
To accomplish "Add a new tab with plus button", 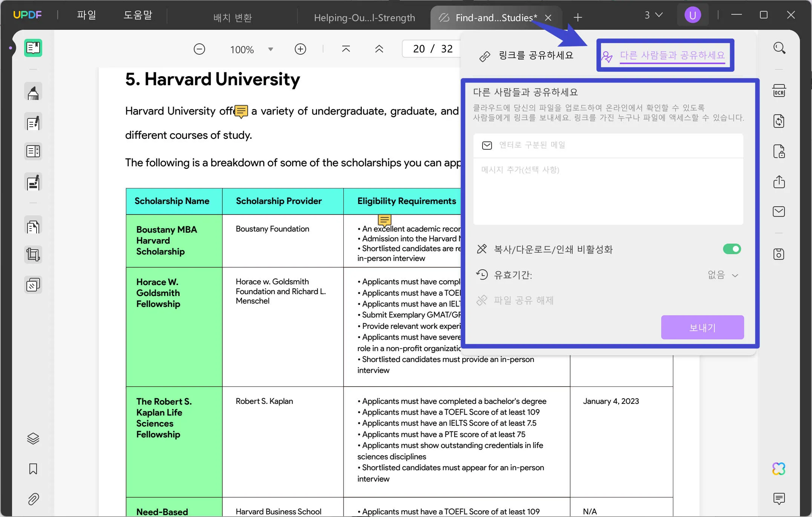I will point(578,17).
